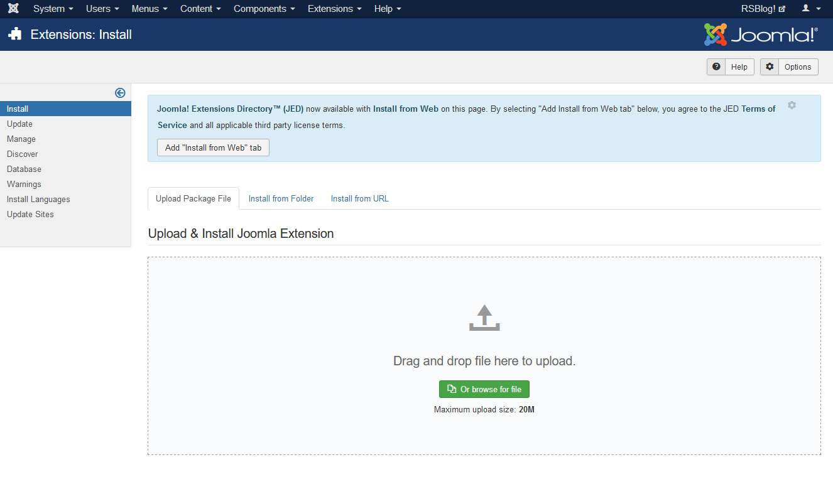Click the "Extensions: Install" page title
This screenshot has height=504, width=833.
[x=81, y=35]
